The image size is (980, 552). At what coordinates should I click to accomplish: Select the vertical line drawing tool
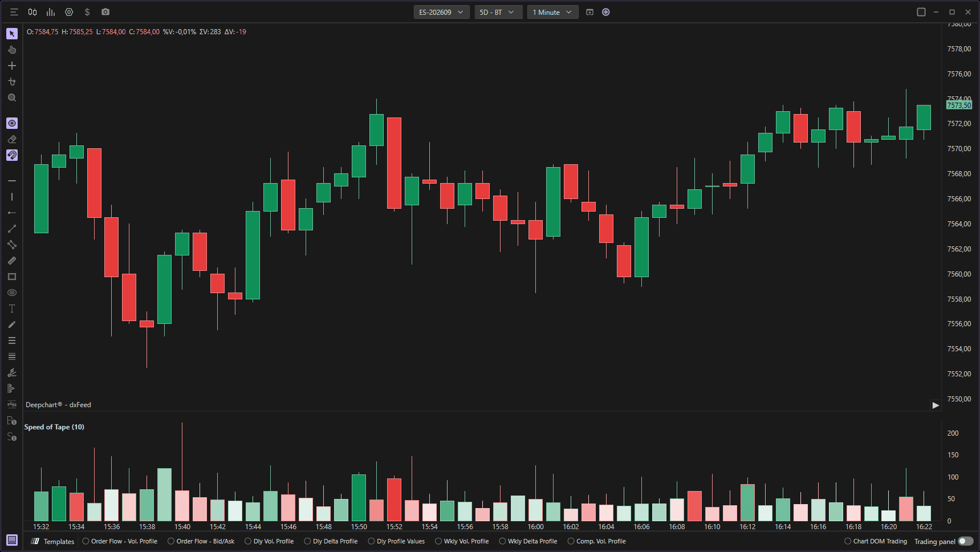click(12, 197)
